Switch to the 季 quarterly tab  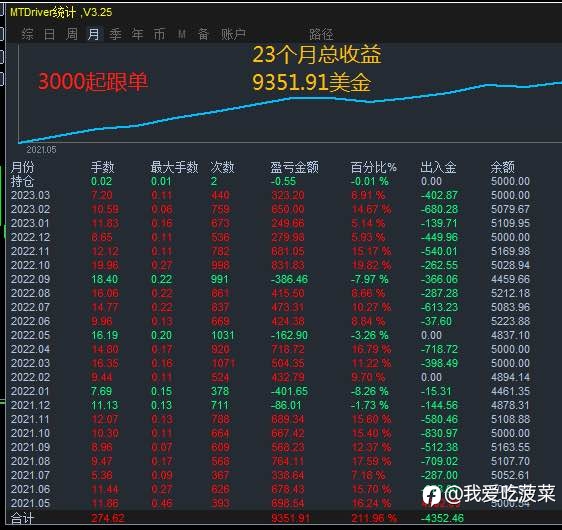tap(115, 34)
